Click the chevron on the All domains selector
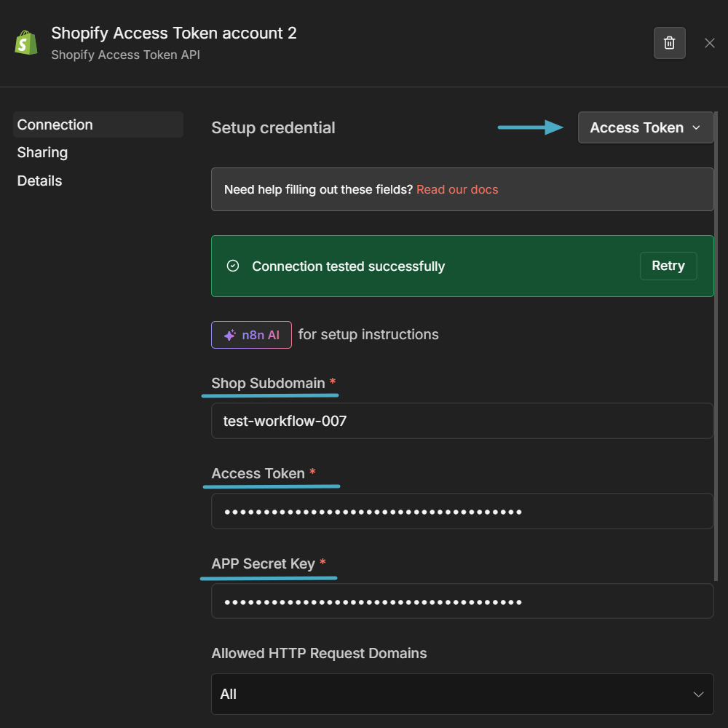728x728 pixels. pyautogui.click(x=698, y=694)
